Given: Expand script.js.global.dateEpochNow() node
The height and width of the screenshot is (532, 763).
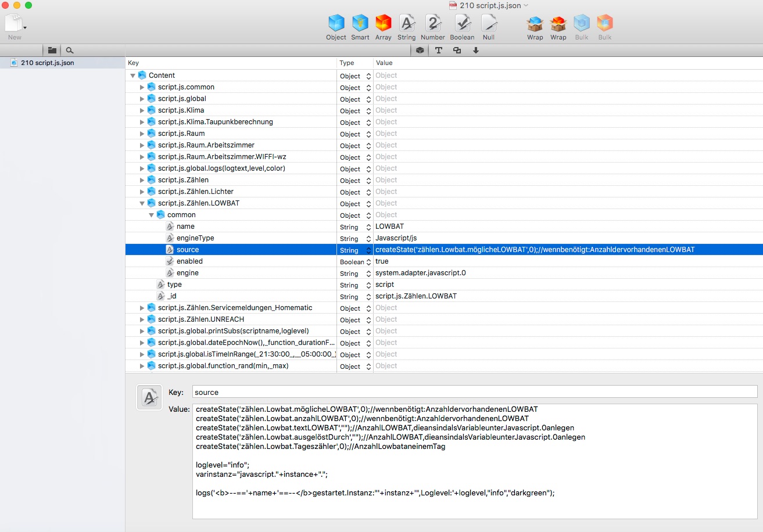Looking at the screenshot, I should [142, 343].
